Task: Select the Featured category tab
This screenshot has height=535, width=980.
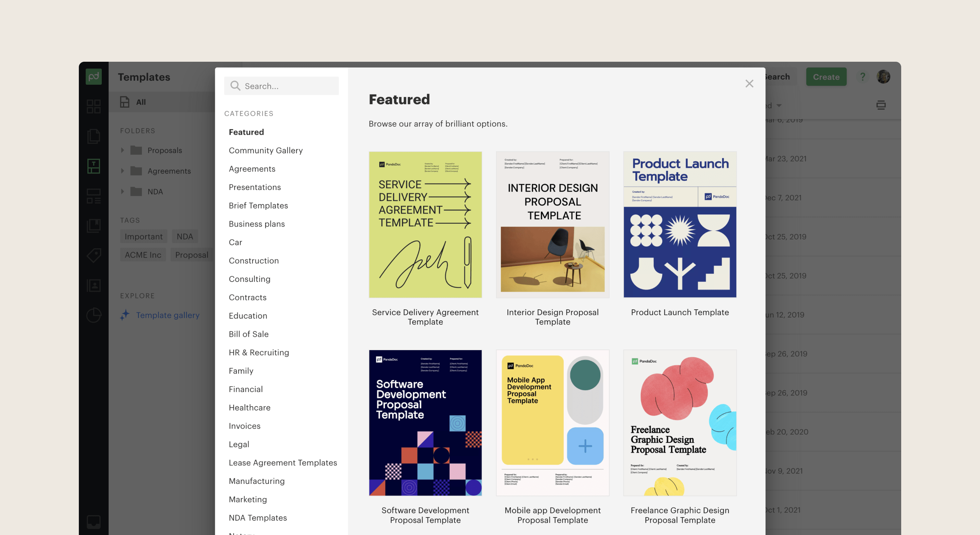Action: tap(245, 131)
